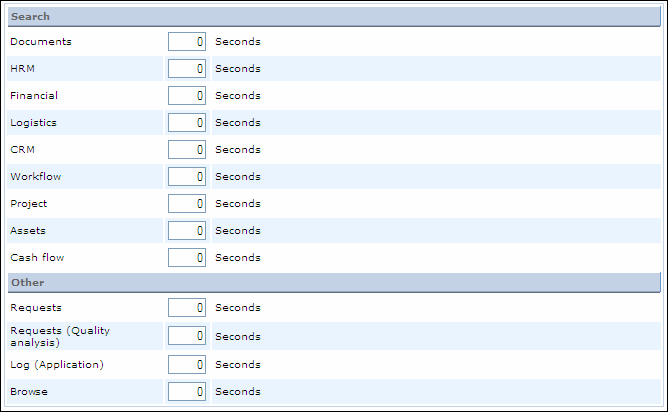
Task: Click the Search section header
Action: point(31,17)
